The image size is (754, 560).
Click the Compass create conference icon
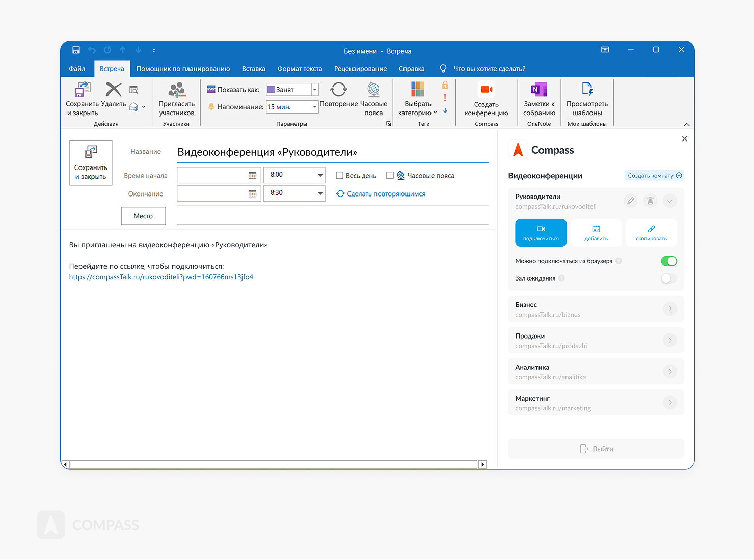coord(486,90)
